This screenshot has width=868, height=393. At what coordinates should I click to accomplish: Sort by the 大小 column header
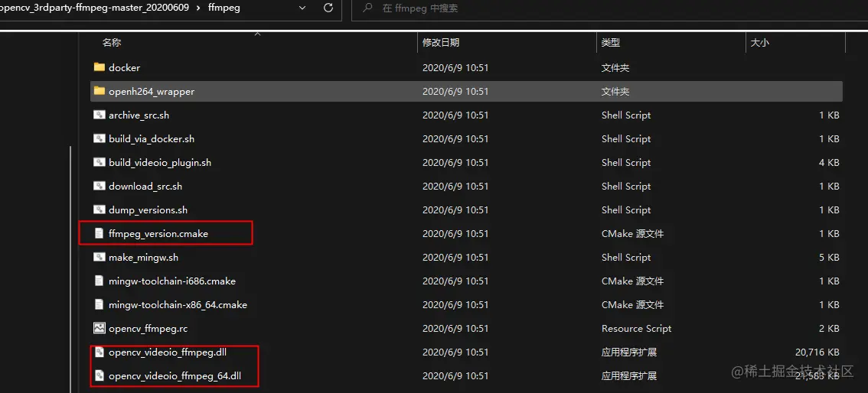tap(759, 42)
